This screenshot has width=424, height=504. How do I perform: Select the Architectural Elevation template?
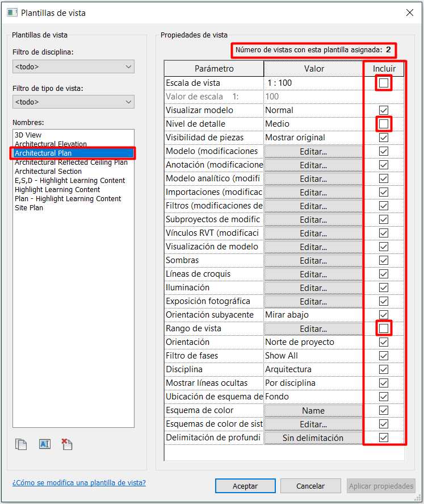tap(73, 144)
